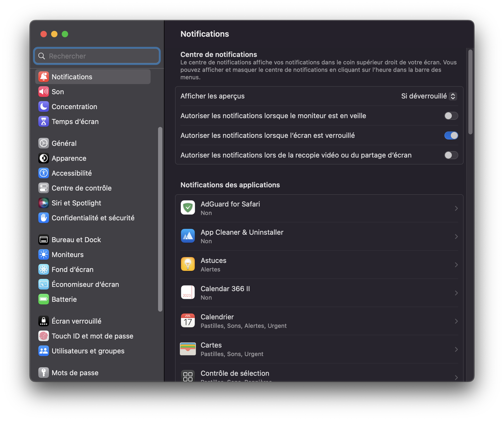Click the Son speaker icon in sidebar
Viewport: 504px width, 421px height.
click(44, 92)
